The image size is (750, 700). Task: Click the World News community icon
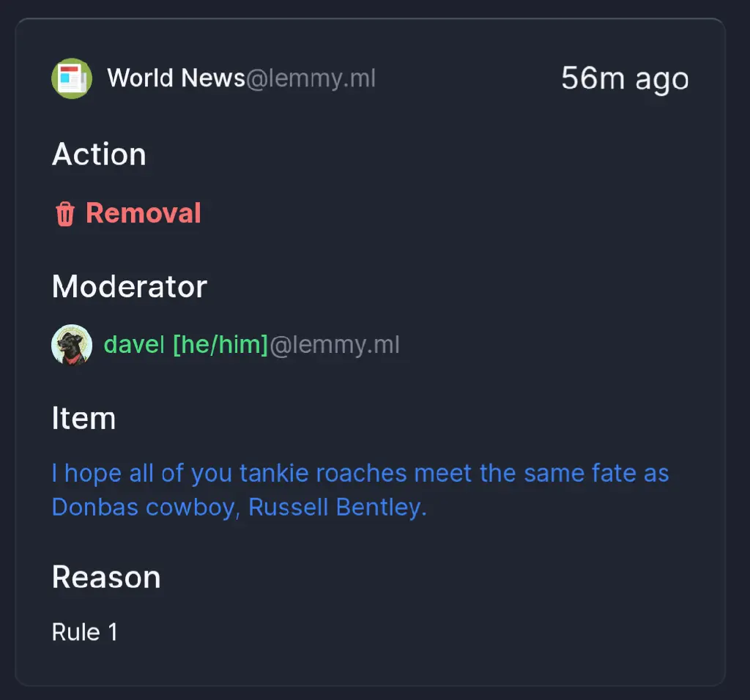click(x=72, y=78)
